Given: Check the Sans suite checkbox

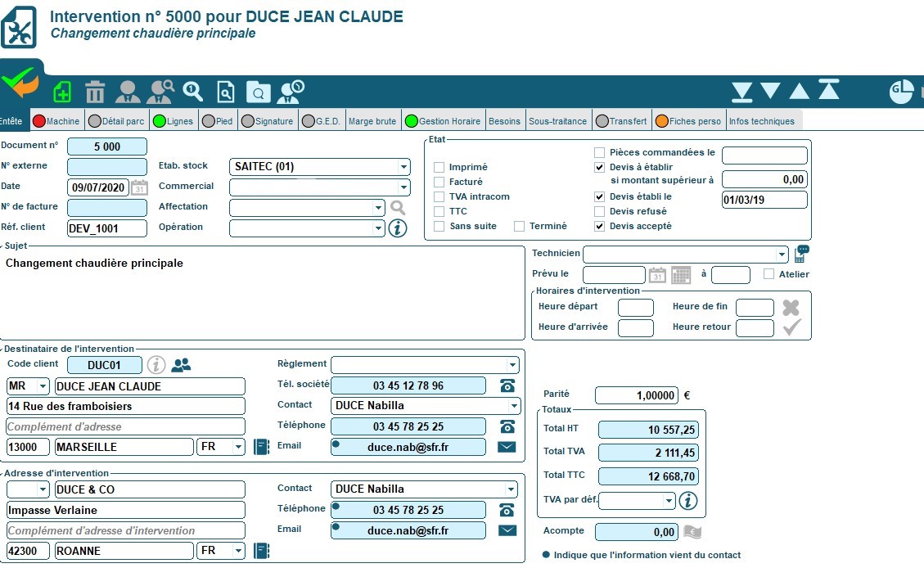Looking at the screenshot, I should click(x=439, y=227).
